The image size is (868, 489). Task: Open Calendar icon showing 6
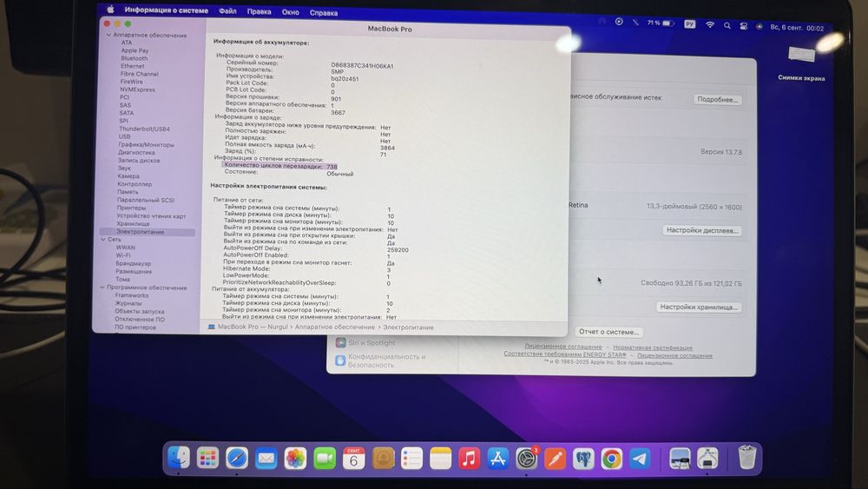tap(354, 459)
